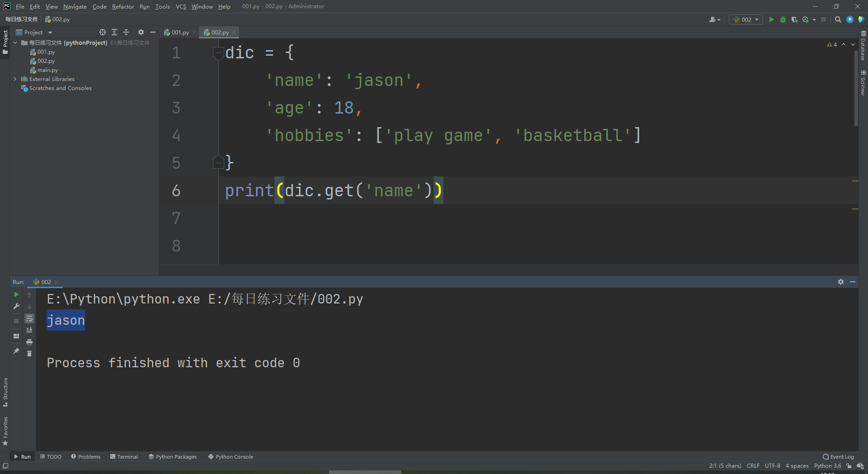Open the line separator CRLF selector
The image size is (868, 474).
753,466
